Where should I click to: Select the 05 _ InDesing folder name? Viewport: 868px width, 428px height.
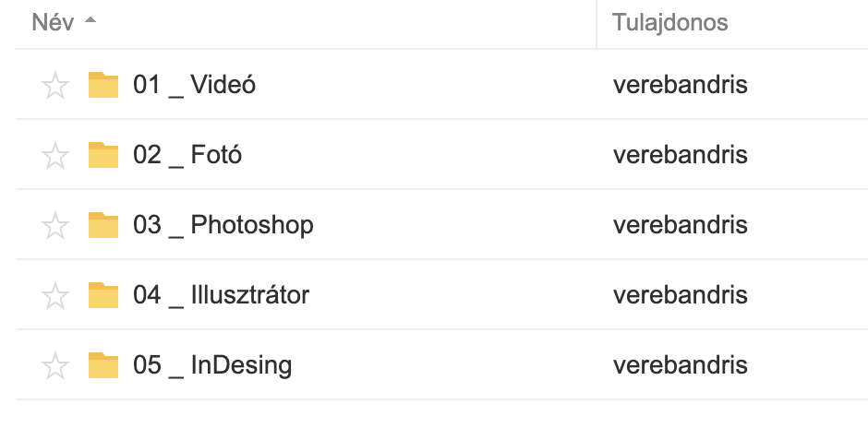coord(212,366)
